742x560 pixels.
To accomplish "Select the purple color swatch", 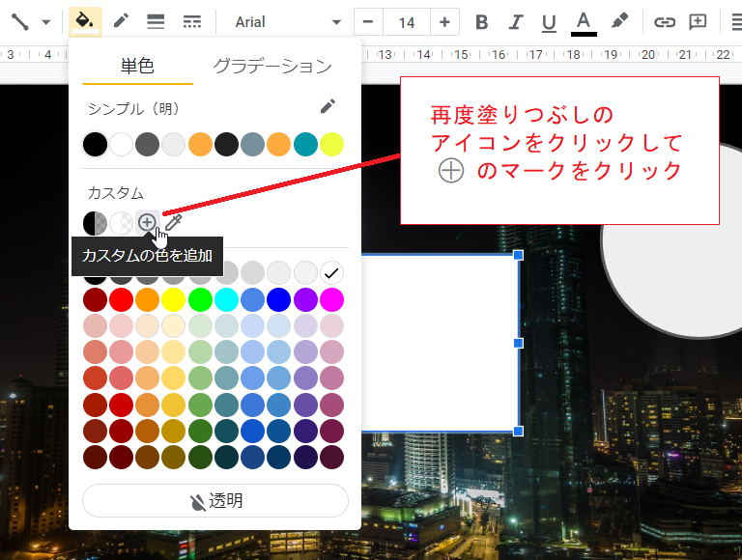I will coord(305,300).
